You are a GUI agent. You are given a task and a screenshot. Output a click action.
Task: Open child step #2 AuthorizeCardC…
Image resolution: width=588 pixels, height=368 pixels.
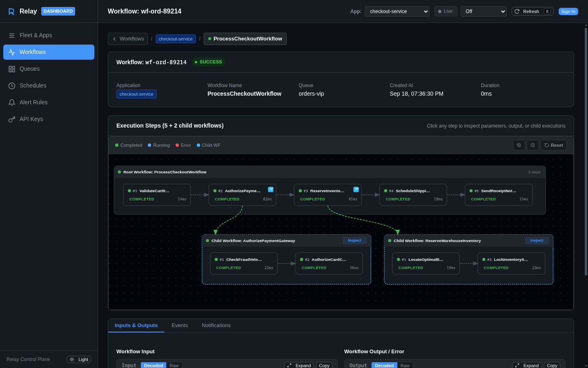(329, 263)
